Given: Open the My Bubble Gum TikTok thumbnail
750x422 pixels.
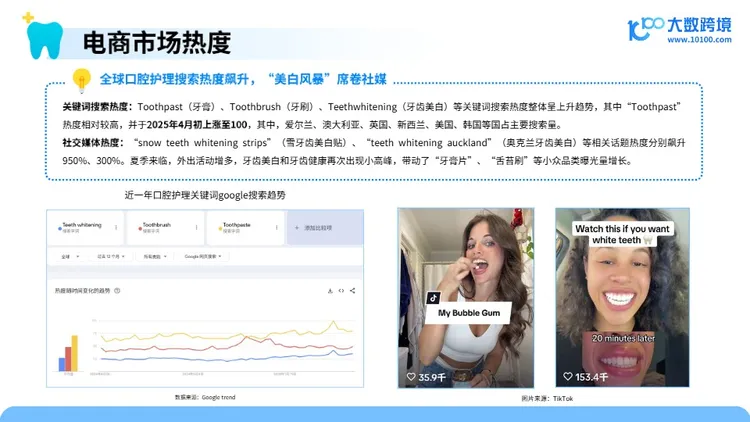Looking at the screenshot, I should point(466,298).
